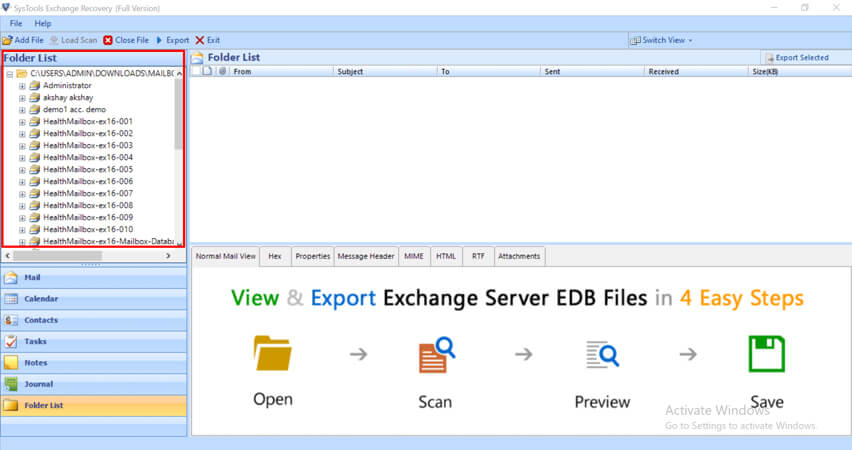852x450 pixels.
Task: Click the Administrator mailbox icon
Action: pos(35,86)
